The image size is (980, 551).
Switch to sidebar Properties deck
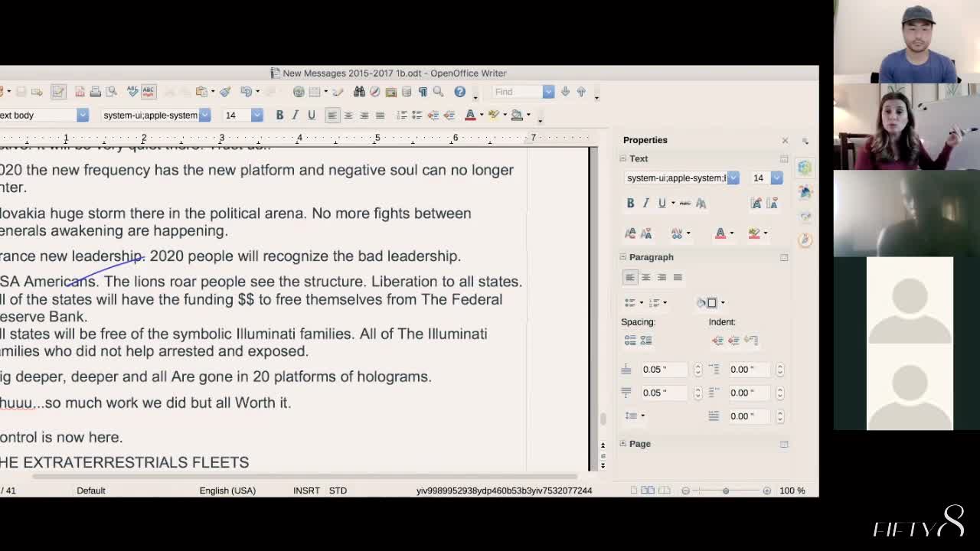point(805,168)
